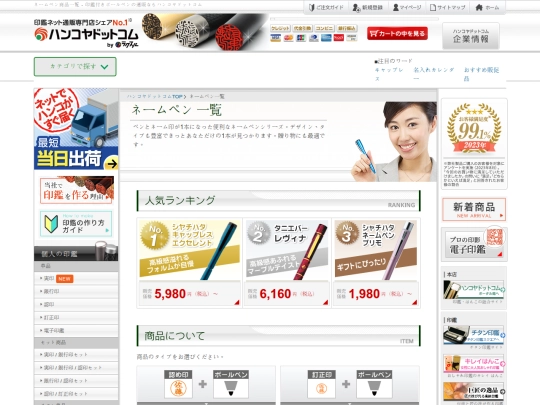The height and width of the screenshot is (405, 540).
Task: View the cart with カートの中を見る button
Action: pos(397,33)
